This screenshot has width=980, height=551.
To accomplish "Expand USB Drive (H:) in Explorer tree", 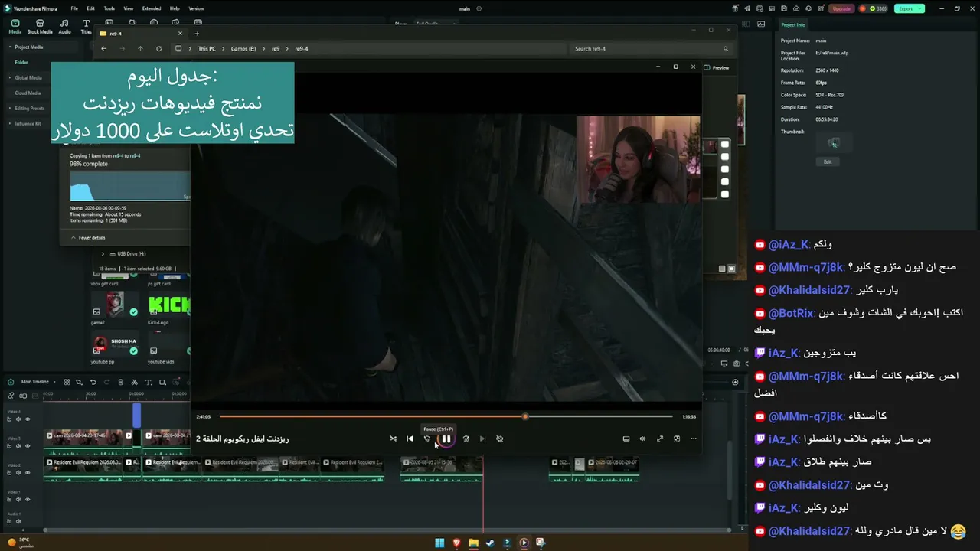I will [103, 253].
